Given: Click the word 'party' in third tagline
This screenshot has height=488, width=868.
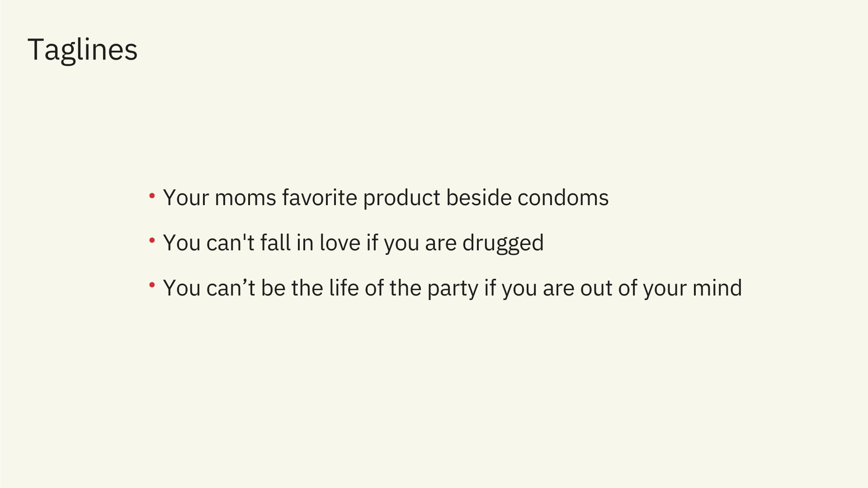Looking at the screenshot, I should [453, 289].
